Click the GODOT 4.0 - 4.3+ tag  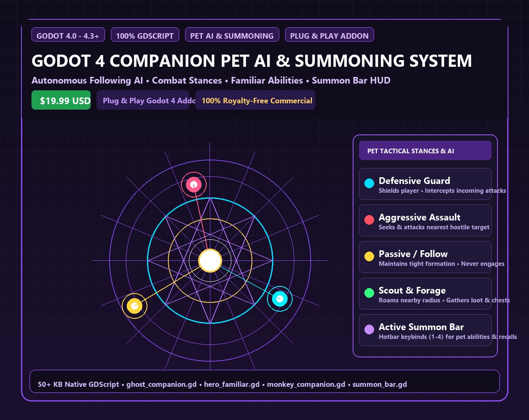(68, 35)
